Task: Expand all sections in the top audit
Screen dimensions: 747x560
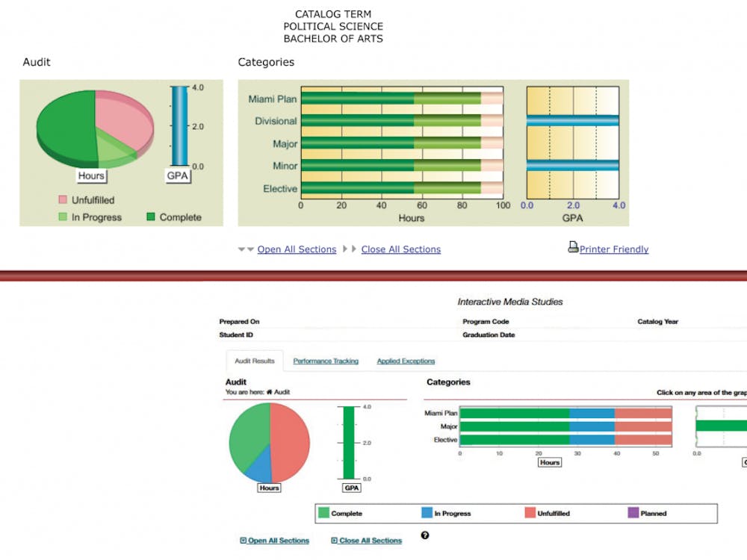Action: click(x=297, y=249)
